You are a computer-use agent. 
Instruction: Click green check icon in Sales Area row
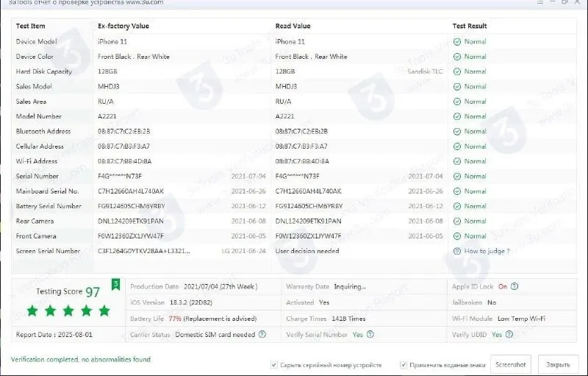pos(456,102)
